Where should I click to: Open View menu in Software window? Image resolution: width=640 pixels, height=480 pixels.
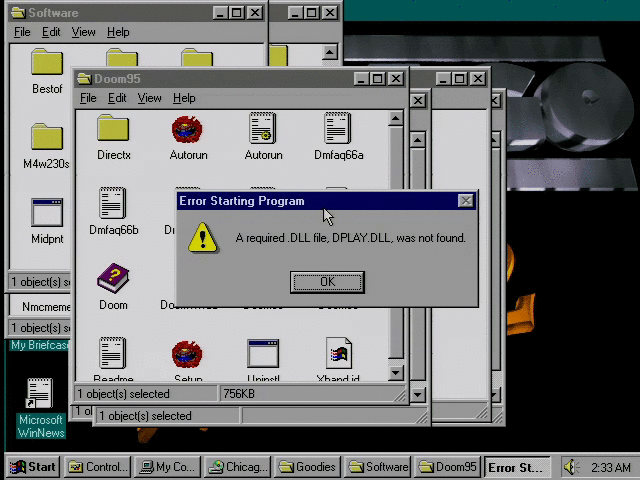click(x=83, y=32)
